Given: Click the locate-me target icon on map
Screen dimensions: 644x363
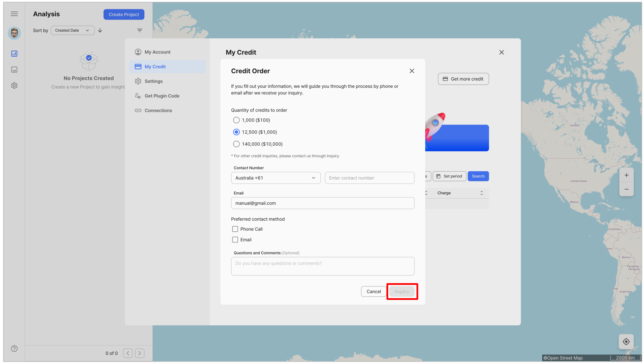Looking at the screenshot, I should pos(626,342).
